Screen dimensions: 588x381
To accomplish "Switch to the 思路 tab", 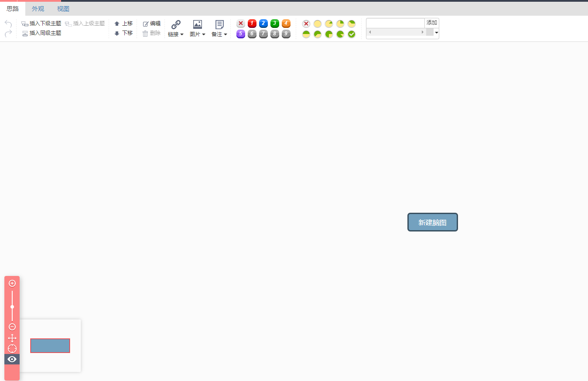I will [13, 9].
